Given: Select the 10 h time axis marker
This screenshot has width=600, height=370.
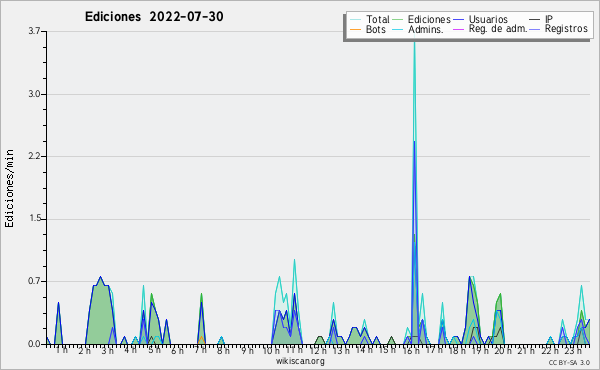Looking at the screenshot, I should click(x=271, y=350).
